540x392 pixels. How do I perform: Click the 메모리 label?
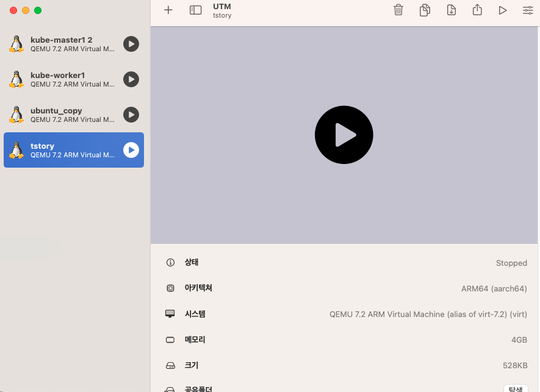[195, 340]
